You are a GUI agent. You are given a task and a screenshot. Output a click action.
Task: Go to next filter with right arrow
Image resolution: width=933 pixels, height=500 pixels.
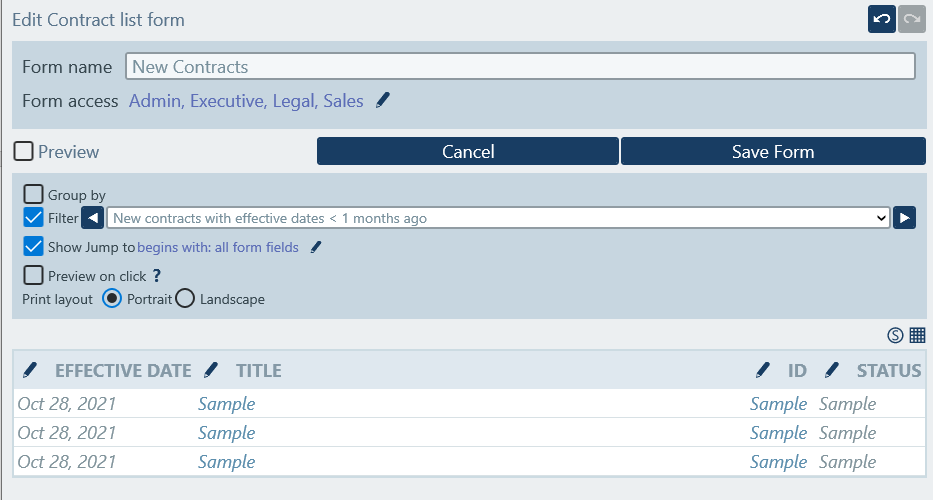coord(904,218)
